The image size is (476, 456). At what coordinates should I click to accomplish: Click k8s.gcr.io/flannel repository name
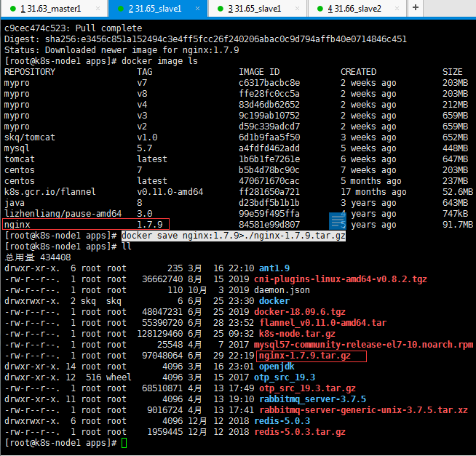(50, 192)
